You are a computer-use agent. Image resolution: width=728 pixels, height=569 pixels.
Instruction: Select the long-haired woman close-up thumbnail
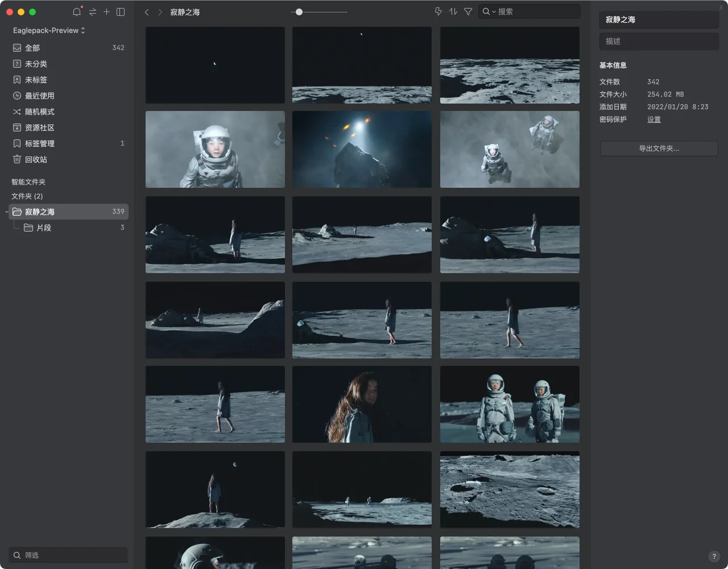pos(362,404)
